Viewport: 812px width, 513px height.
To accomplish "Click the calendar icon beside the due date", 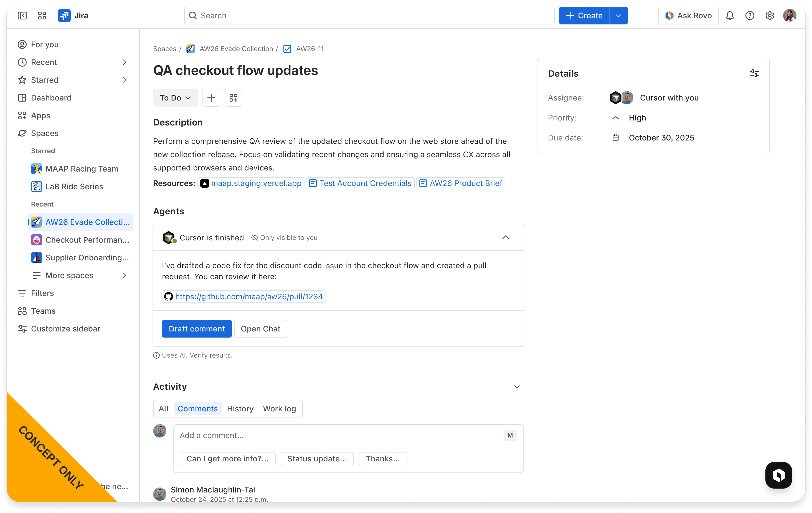I will (616, 137).
